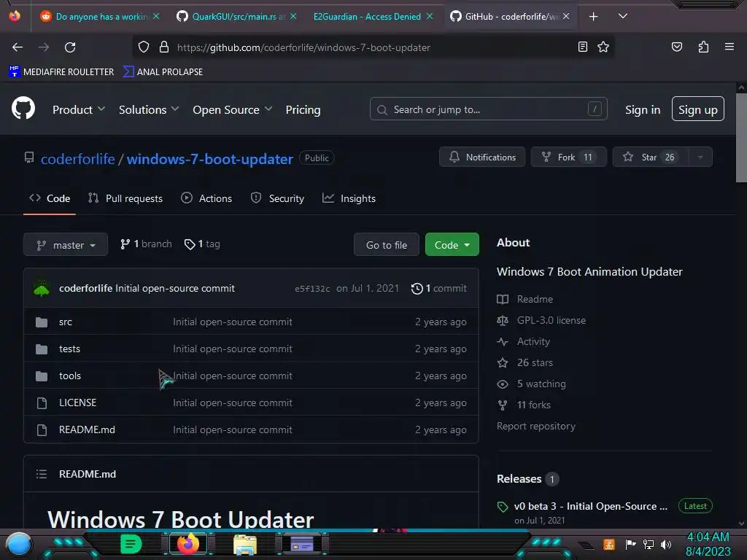The width and height of the screenshot is (747, 560).
Task: Open the extensions puzzle icon
Action: pyautogui.click(x=703, y=47)
